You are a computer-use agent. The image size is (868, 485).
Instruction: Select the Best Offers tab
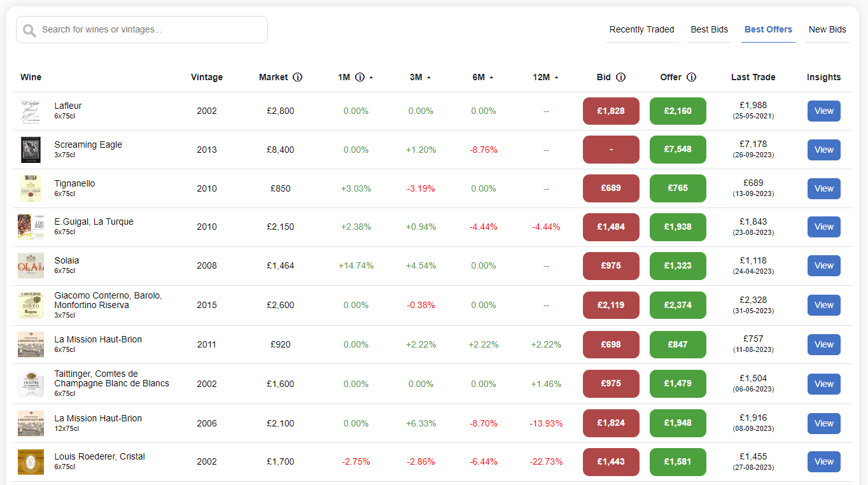click(x=768, y=29)
